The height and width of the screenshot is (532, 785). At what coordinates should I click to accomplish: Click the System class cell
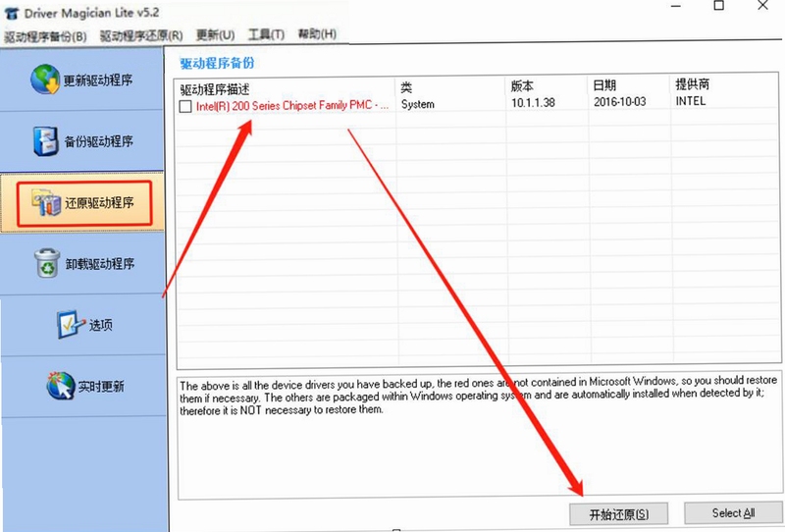(x=418, y=104)
